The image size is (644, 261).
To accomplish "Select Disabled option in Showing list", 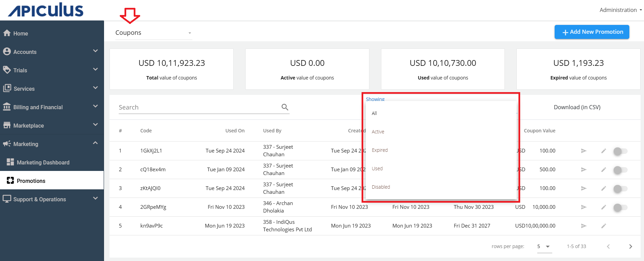I will pos(381,187).
